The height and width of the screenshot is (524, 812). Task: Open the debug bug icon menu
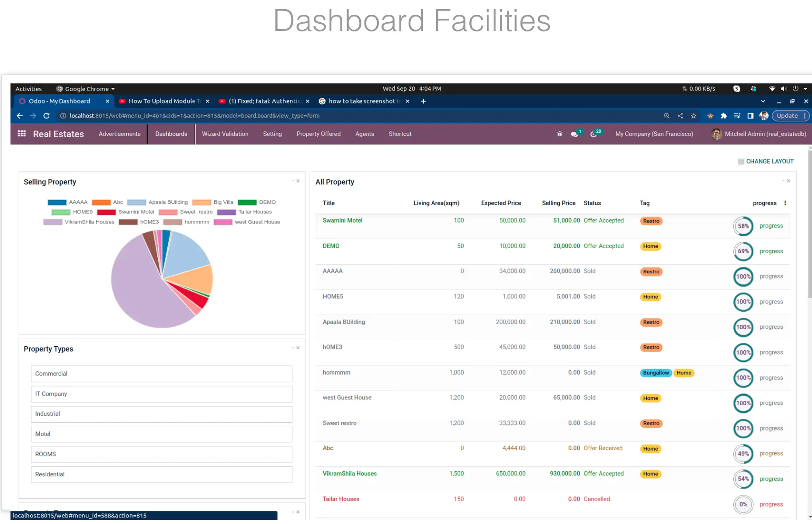(x=559, y=134)
